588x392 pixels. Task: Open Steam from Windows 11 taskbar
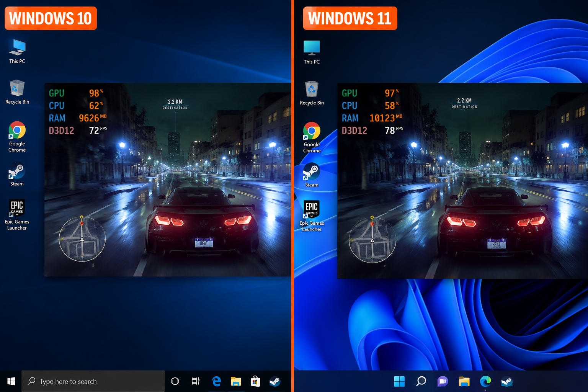click(507, 381)
